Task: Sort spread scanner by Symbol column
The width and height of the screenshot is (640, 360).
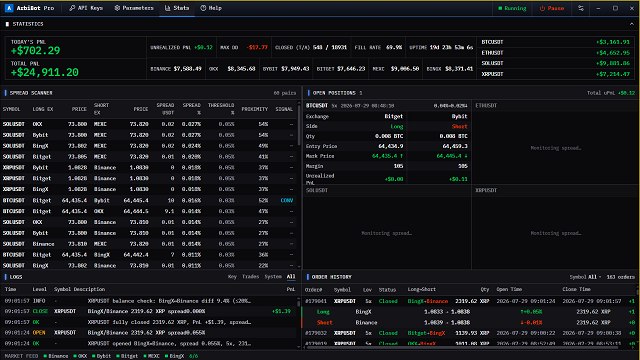Action: (11, 109)
